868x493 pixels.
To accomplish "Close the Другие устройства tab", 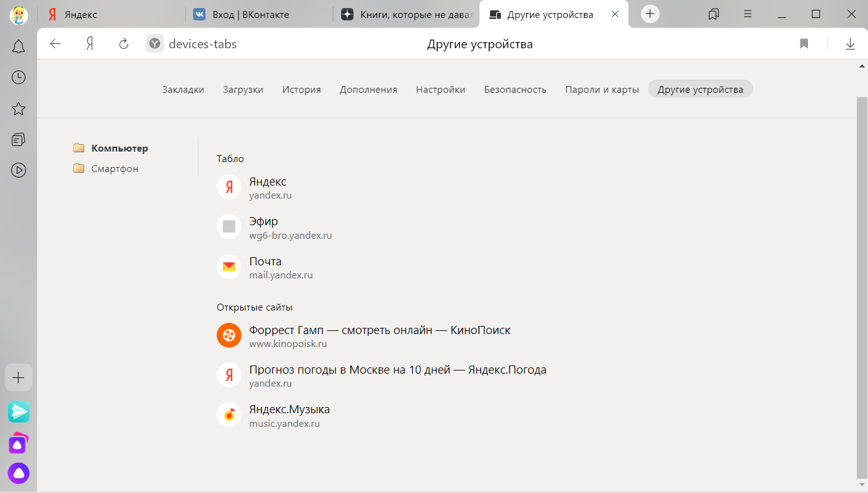I will coord(615,14).
